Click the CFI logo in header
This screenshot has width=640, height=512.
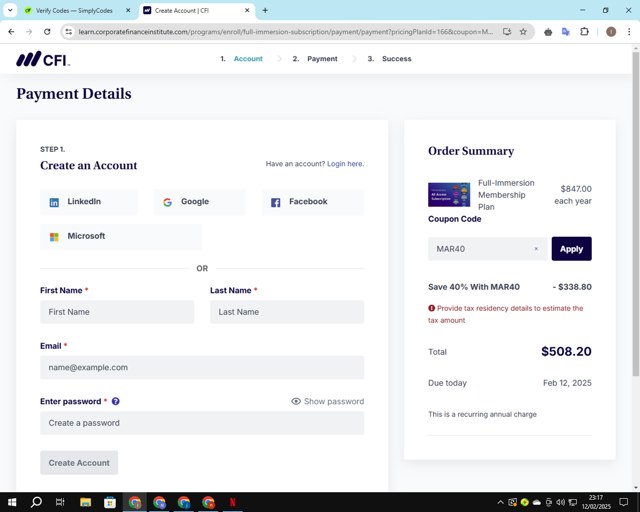pos(43,59)
